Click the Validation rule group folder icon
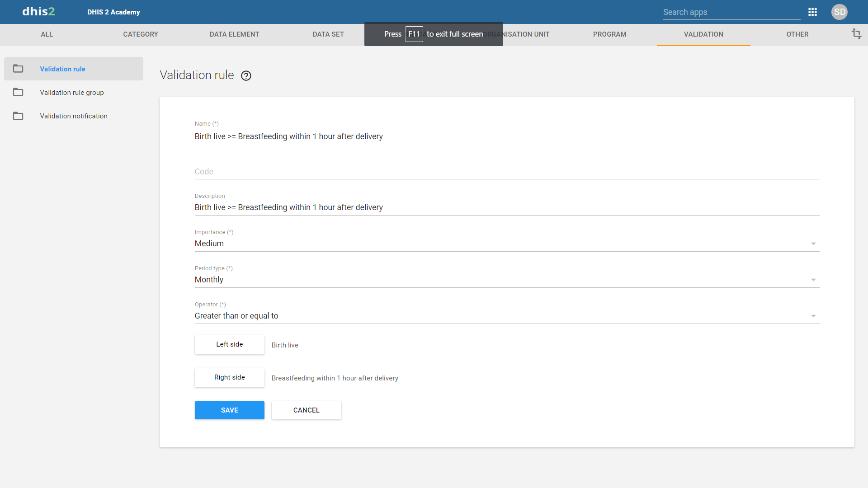The image size is (868, 488). point(18,92)
